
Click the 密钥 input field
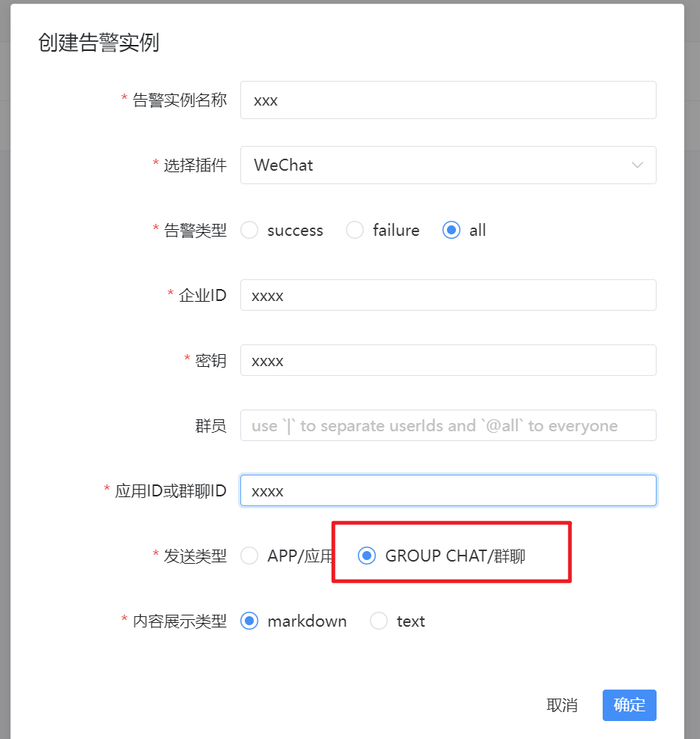click(x=448, y=360)
